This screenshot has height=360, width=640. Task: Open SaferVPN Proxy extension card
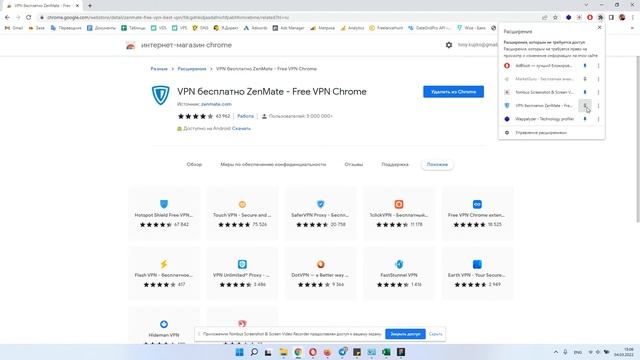coord(320,213)
